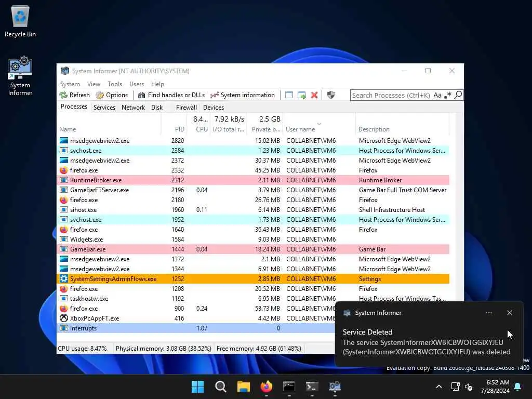The width and height of the screenshot is (532, 399).
Task: Click the search magnifier icon
Action: 458,95
